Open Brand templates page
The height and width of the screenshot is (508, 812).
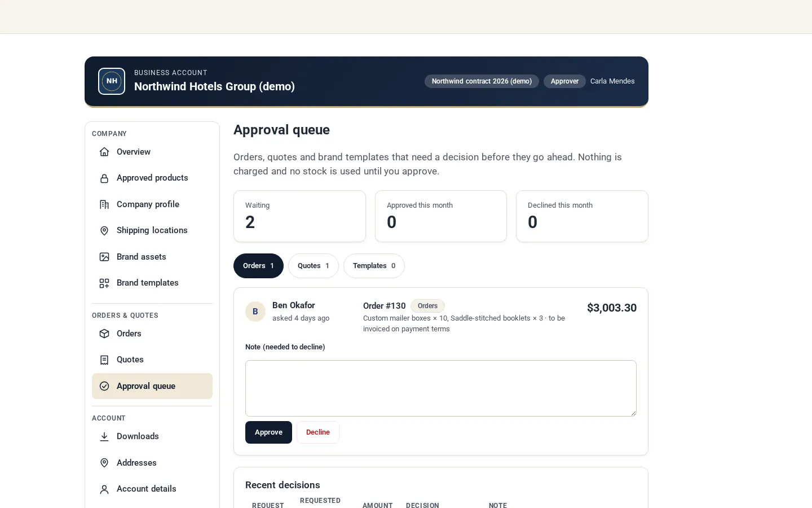tap(152, 283)
